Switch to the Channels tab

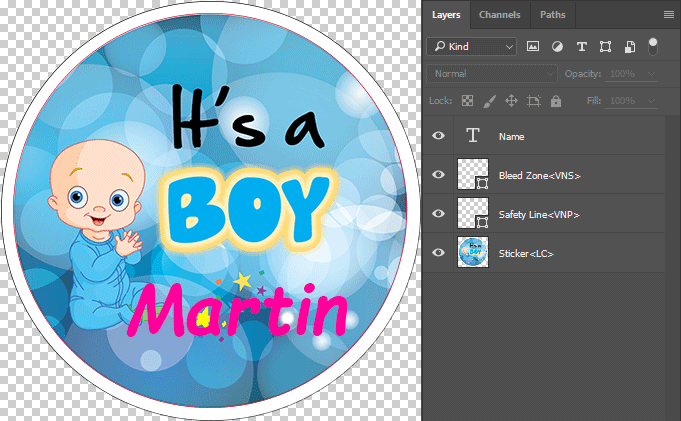(x=499, y=15)
